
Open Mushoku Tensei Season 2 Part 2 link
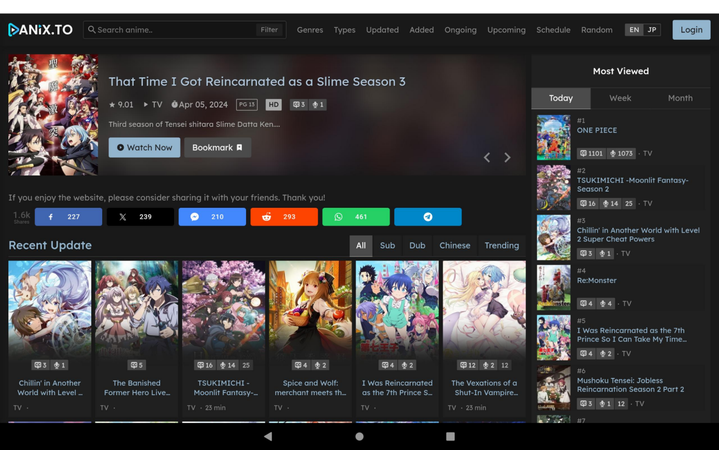tap(631, 385)
